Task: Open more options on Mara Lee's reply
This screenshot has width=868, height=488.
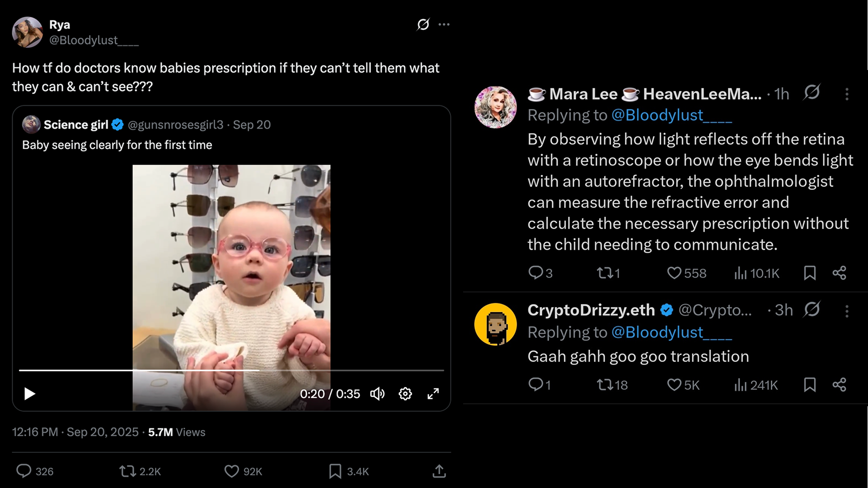Action: [x=847, y=94]
